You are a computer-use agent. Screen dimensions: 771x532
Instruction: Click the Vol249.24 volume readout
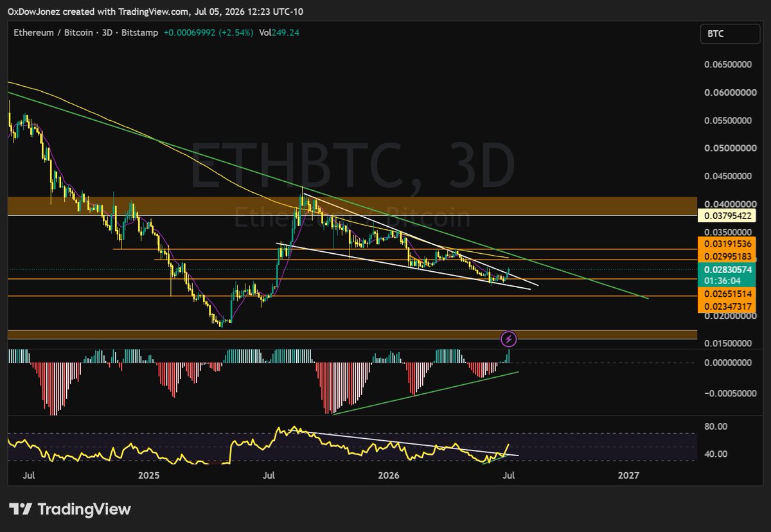pyautogui.click(x=280, y=33)
